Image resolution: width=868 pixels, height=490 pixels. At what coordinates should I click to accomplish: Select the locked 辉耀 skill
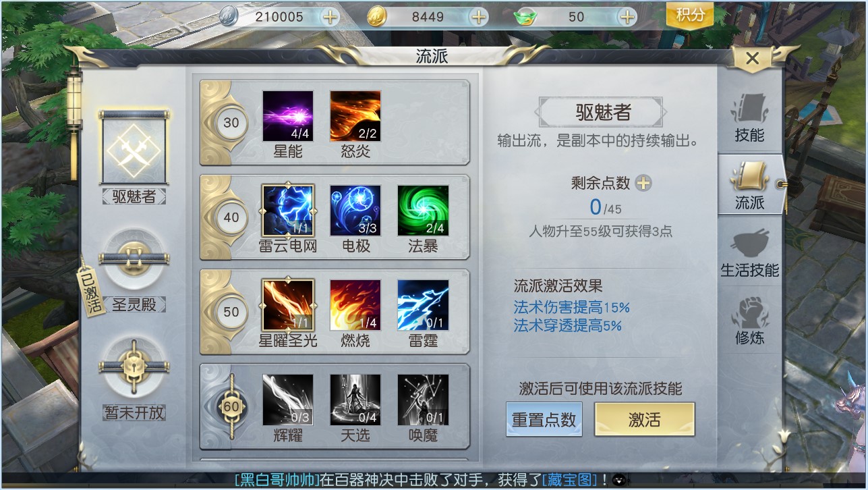click(288, 400)
